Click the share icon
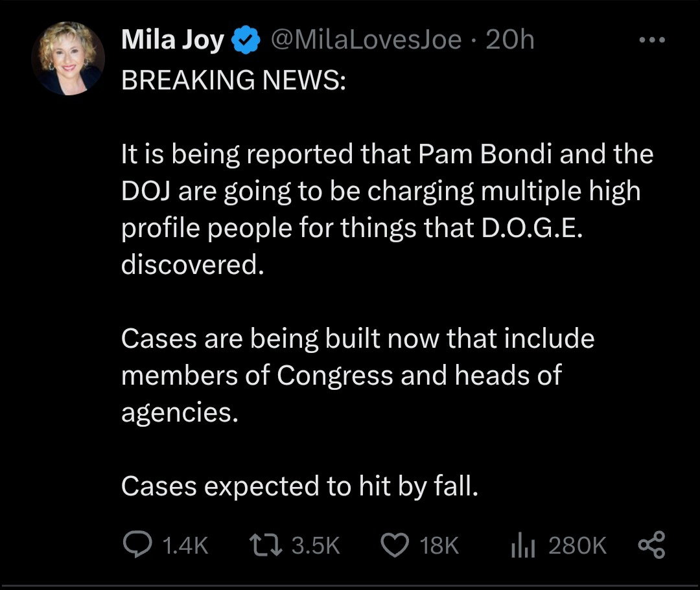This screenshot has height=590, width=700. tap(651, 545)
